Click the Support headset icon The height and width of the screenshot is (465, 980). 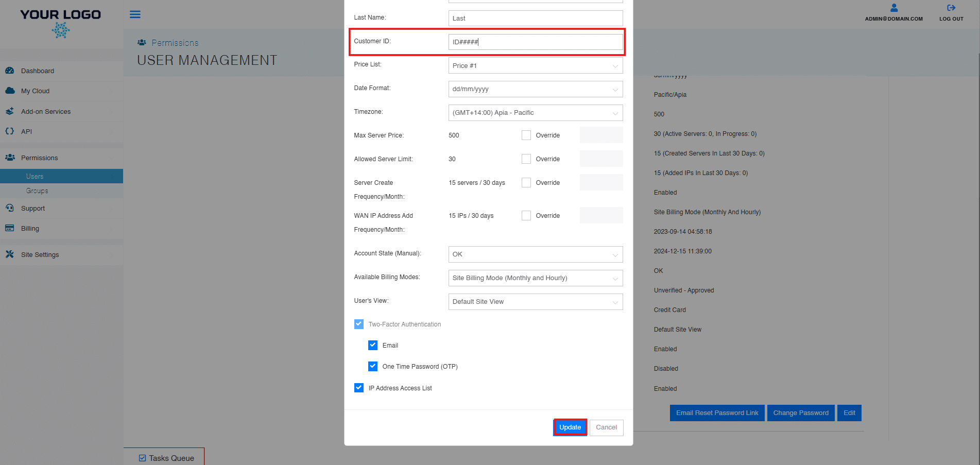[x=10, y=208]
